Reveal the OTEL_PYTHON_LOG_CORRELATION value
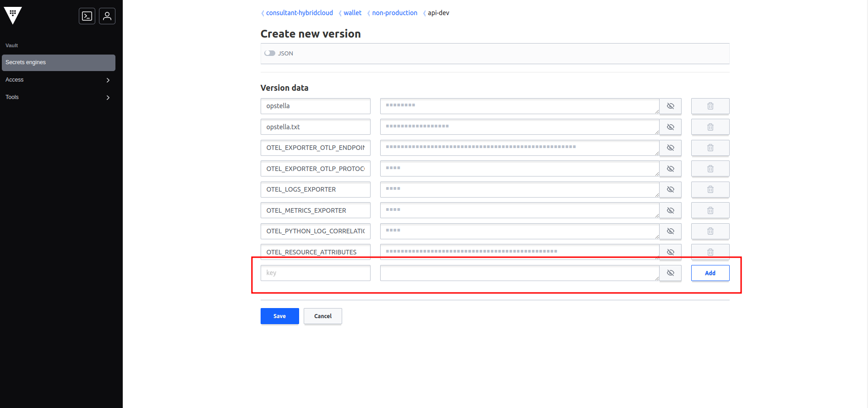 (670, 231)
